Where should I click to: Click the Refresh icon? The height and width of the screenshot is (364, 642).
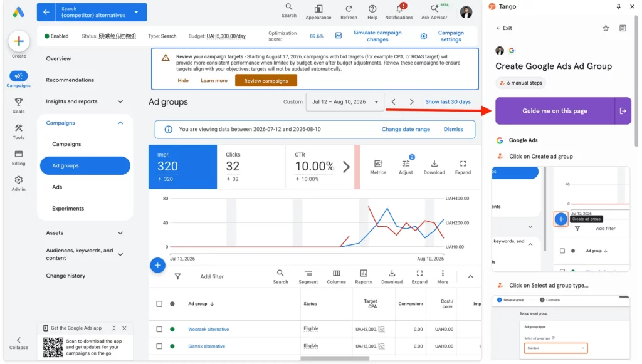pyautogui.click(x=349, y=12)
